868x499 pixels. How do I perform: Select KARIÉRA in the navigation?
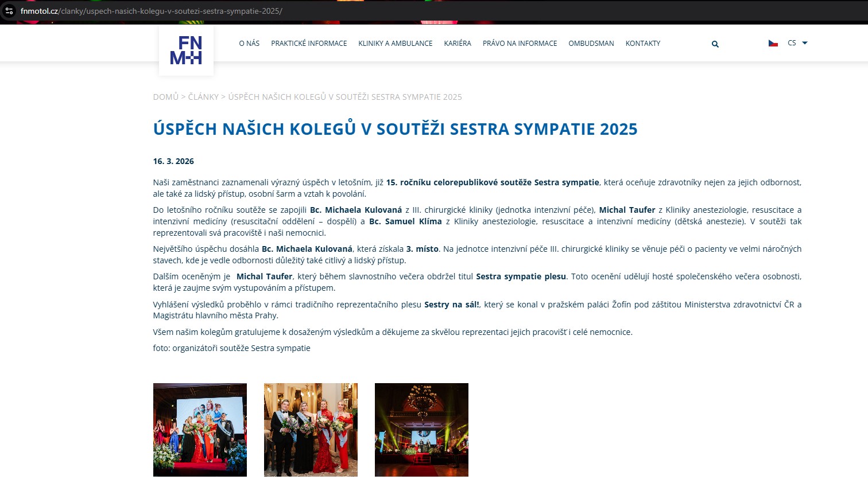[x=457, y=44]
